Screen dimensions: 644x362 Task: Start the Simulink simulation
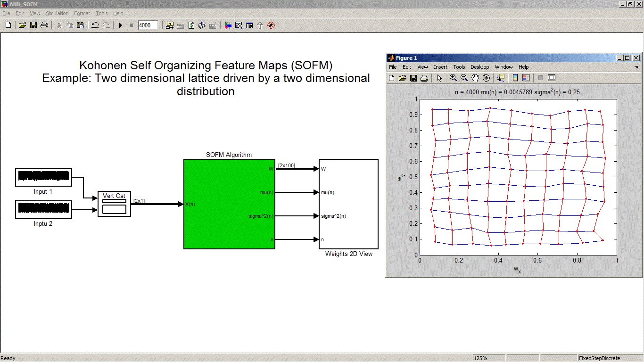point(121,25)
